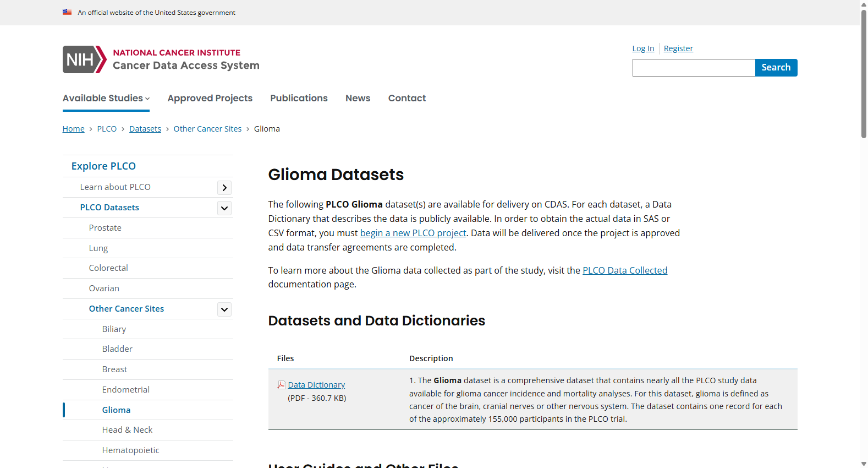Viewport: 868px width, 468px height.
Task: Click the Log In link
Action: pos(643,48)
